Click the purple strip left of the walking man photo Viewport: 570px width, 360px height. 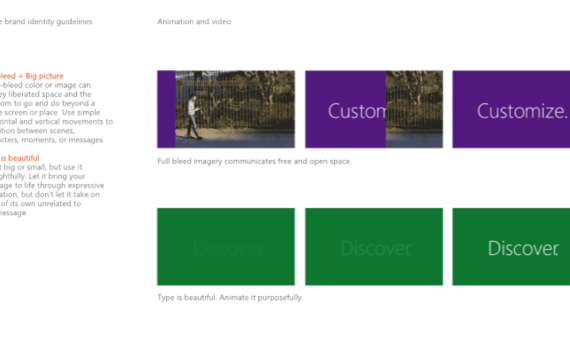(166, 109)
